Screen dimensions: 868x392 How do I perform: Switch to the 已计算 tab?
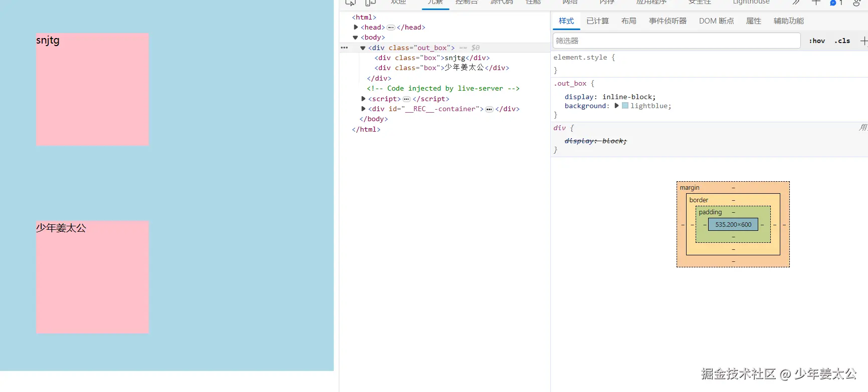point(597,21)
